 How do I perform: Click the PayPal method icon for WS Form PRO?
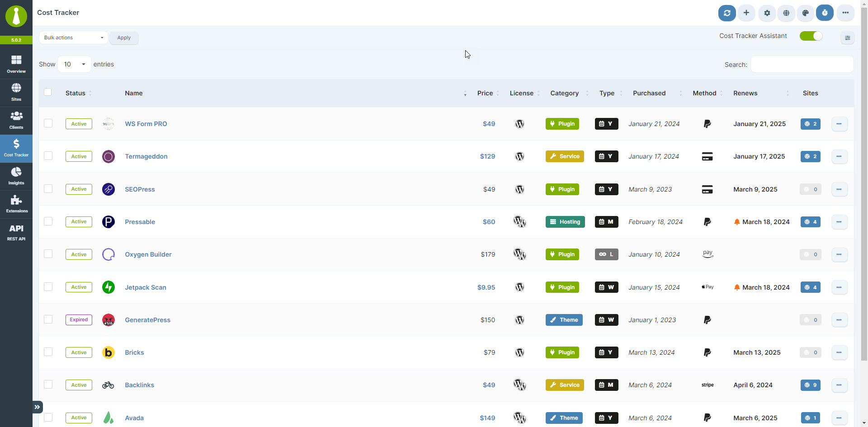point(708,124)
